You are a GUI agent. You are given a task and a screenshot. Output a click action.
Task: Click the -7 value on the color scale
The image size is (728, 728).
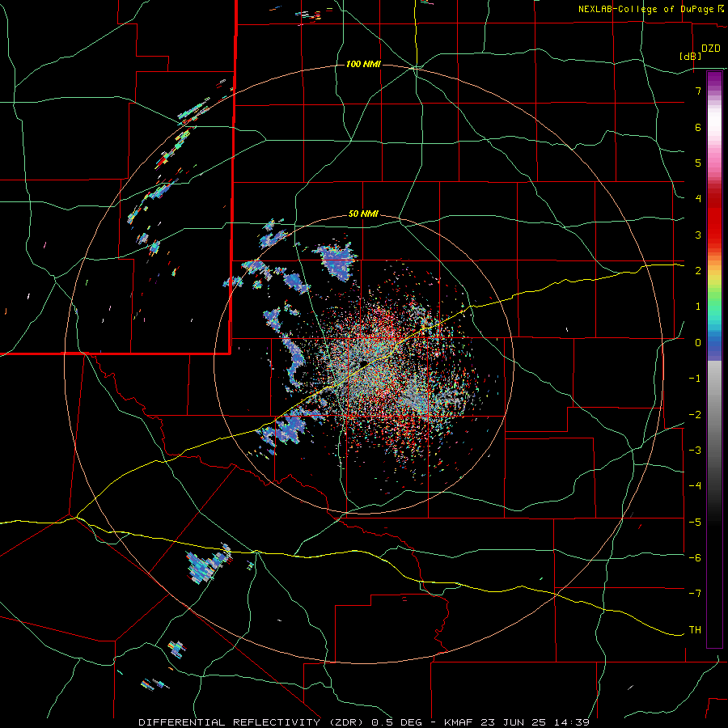coord(695,594)
